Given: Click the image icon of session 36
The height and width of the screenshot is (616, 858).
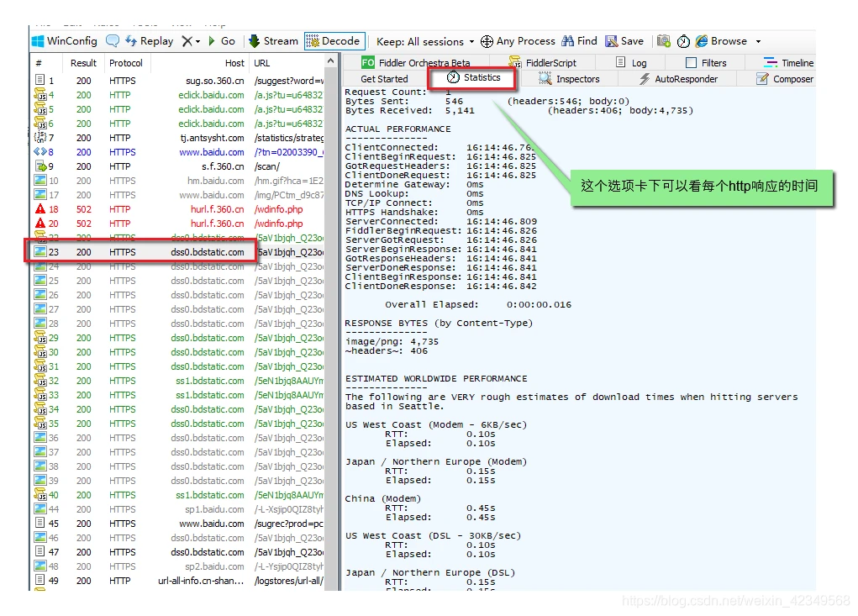Looking at the screenshot, I should coord(40,437).
